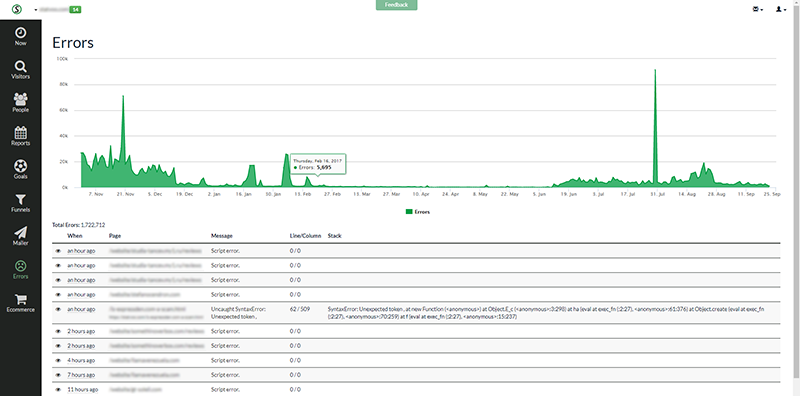
Task: Open the site selector dropdown
Action: (x=57, y=9)
